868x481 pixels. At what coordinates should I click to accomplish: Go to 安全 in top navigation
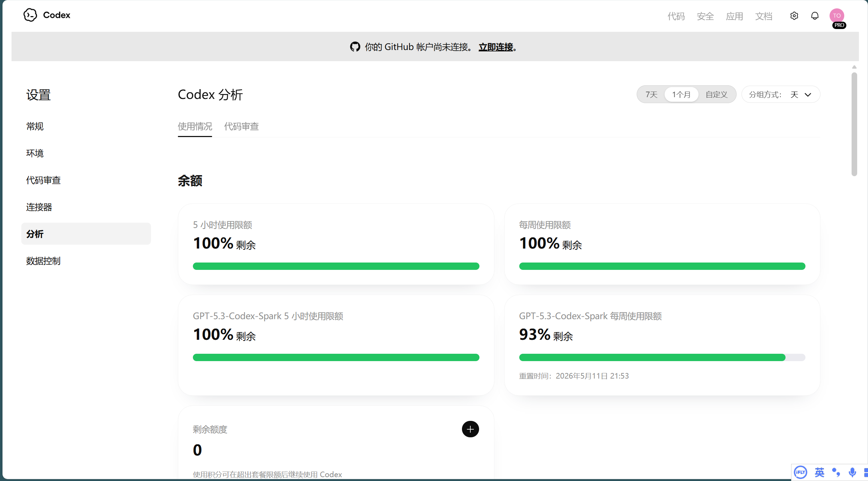pyautogui.click(x=705, y=16)
